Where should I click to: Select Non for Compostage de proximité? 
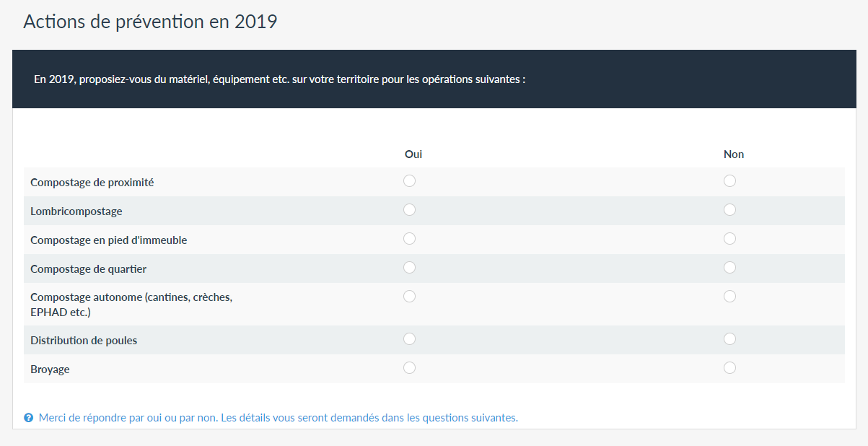[x=729, y=180]
